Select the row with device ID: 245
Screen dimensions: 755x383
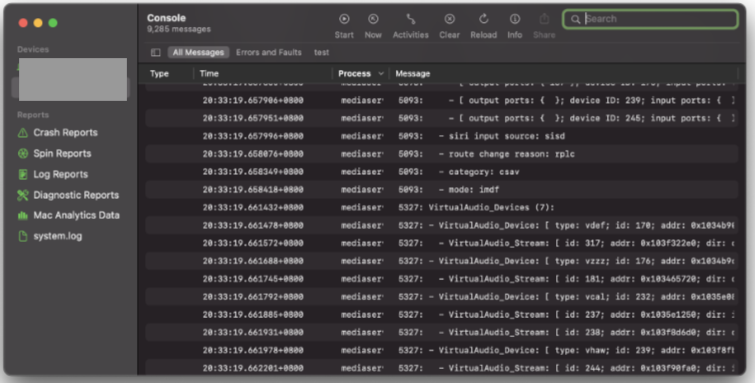(x=442, y=118)
